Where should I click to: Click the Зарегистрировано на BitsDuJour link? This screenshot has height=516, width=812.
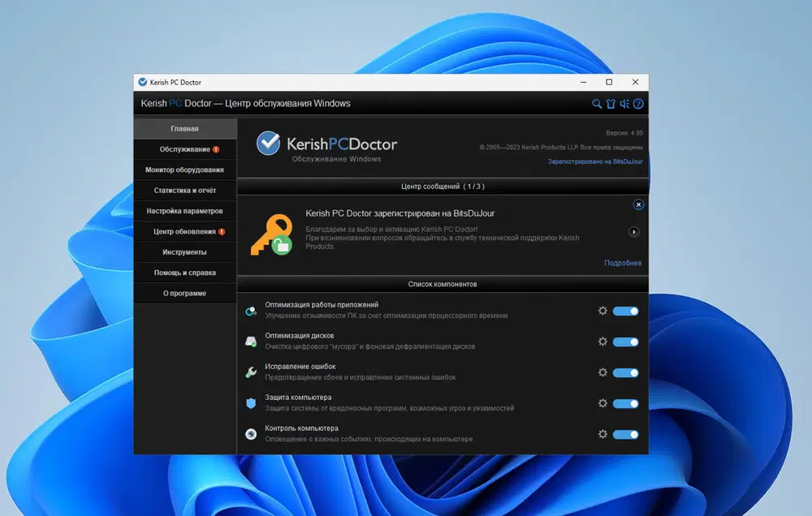pyautogui.click(x=595, y=161)
